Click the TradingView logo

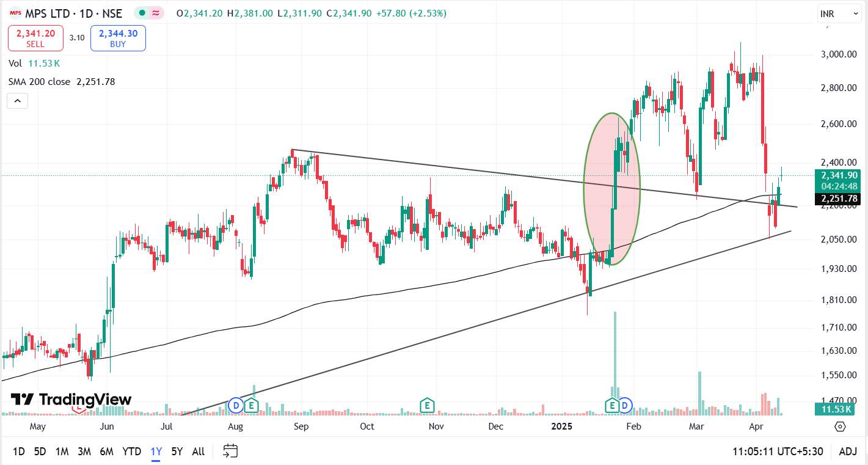tap(71, 400)
